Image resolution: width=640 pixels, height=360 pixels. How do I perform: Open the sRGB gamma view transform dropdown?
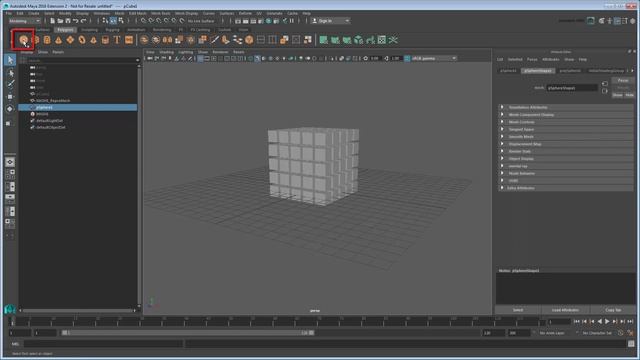click(x=433, y=58)
